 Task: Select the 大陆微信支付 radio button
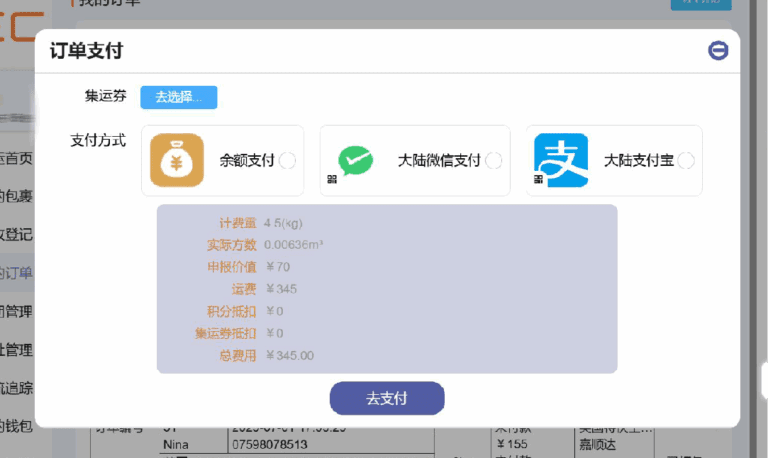click(x=494, y=160)
